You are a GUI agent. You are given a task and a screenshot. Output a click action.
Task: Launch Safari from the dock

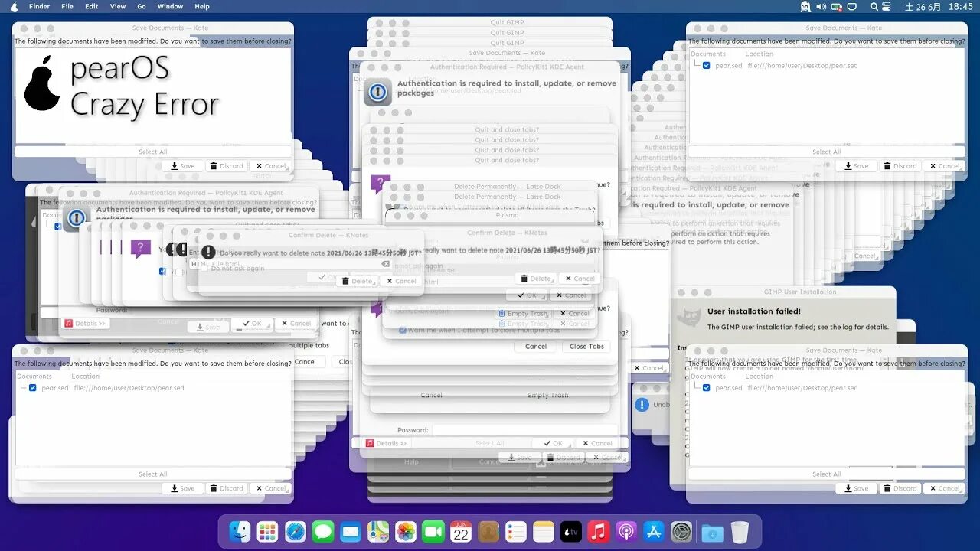pos(296,532)
